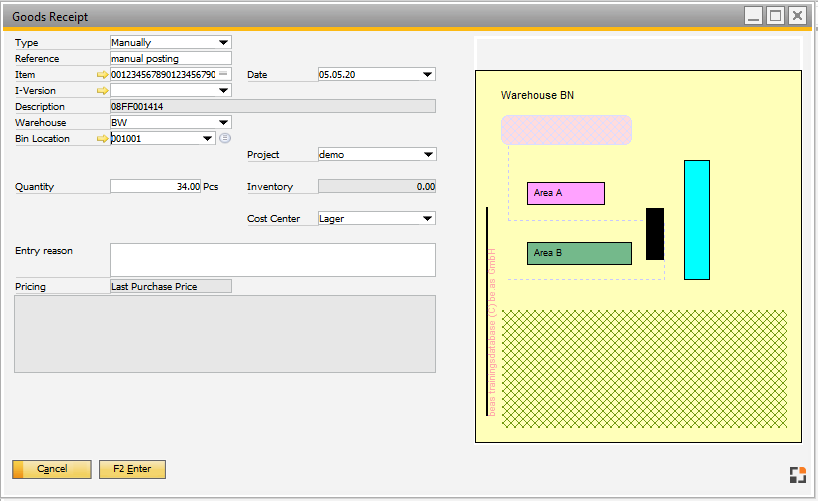Viewport: 818px width, 501px height.
Task: Select Area A in the warehouse map
Action: [565, 193]
